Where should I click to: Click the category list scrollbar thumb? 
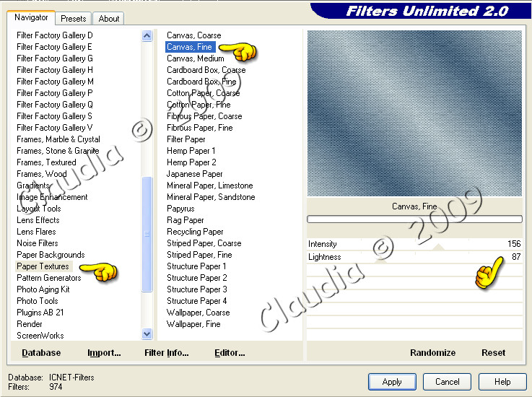(147, 234)
